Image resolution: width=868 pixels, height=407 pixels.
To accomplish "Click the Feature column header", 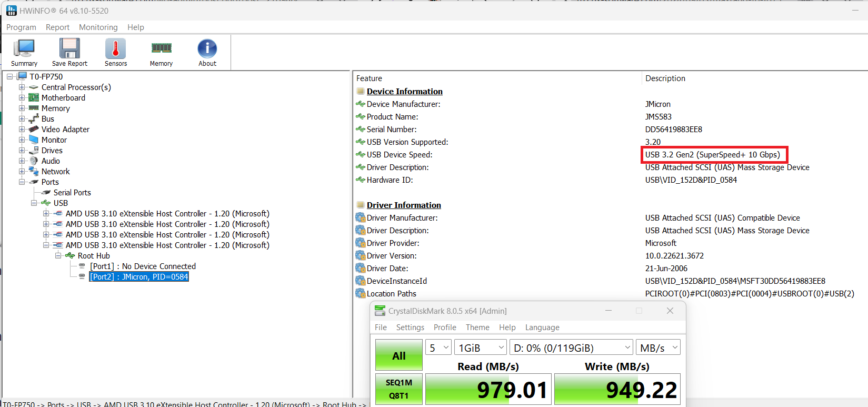I will coord(369,78).
